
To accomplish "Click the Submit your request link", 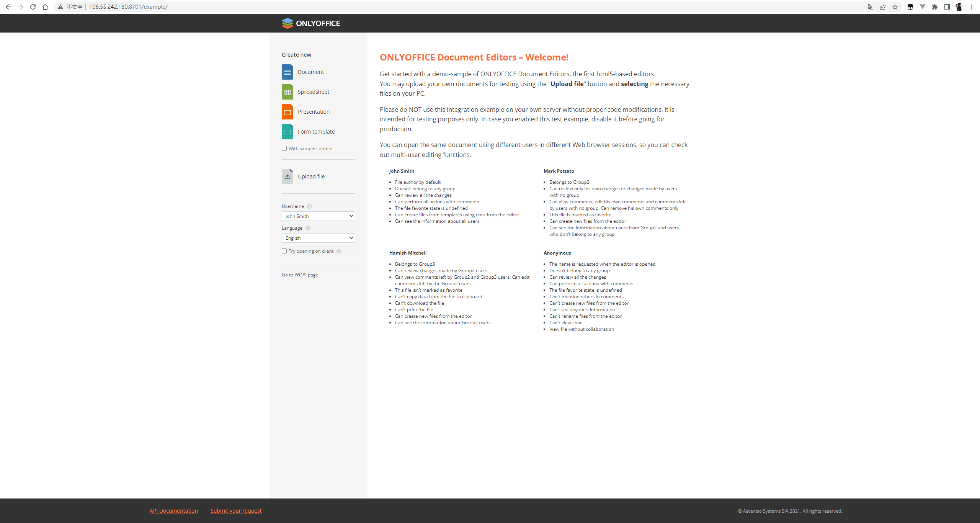I will [x=236, y=511].
